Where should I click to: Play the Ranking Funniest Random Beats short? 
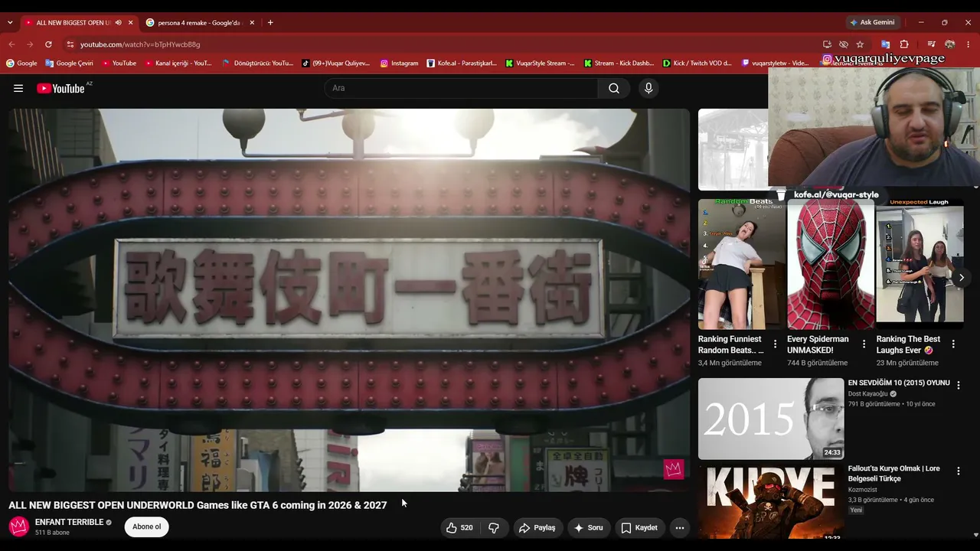(741, 265)
